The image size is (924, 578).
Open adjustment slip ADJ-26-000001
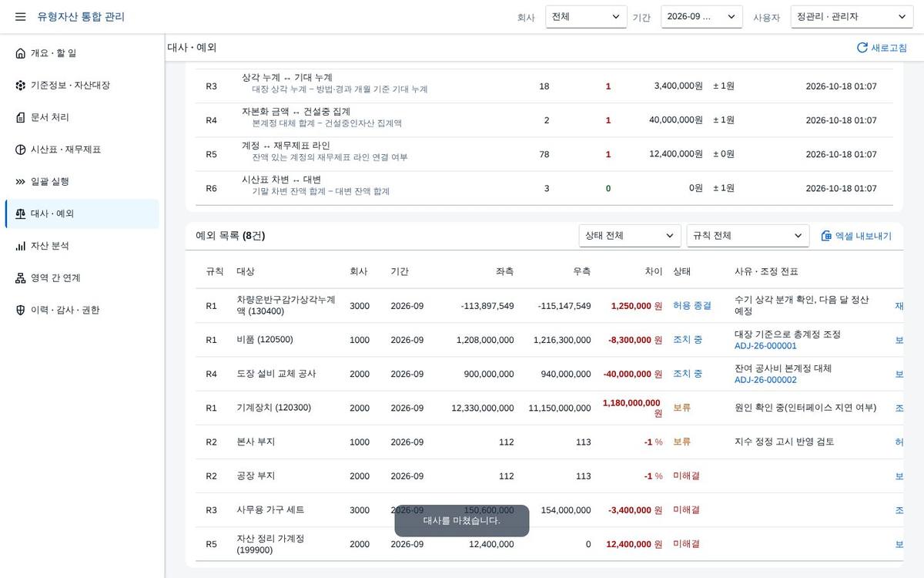[x=765, y=346]
